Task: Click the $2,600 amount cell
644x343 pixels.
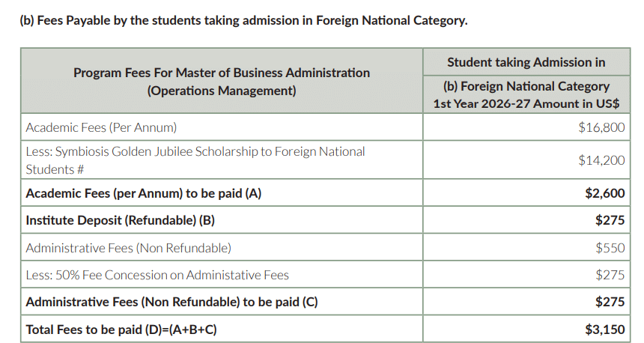Action: click(604, 193)
